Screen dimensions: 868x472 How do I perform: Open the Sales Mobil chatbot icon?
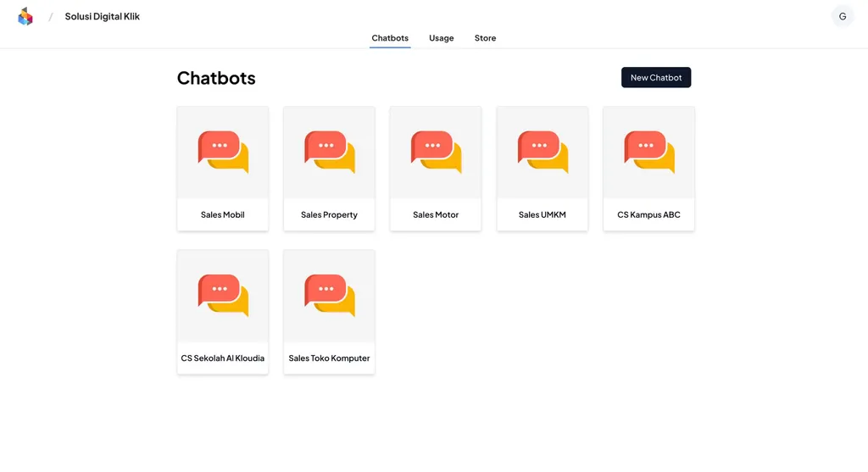tap(223, 152)
